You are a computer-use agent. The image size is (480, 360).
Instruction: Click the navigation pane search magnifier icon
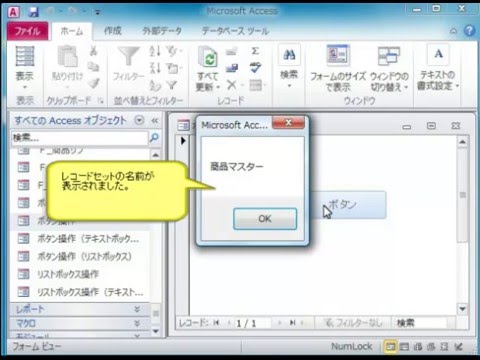pos(154,137)
